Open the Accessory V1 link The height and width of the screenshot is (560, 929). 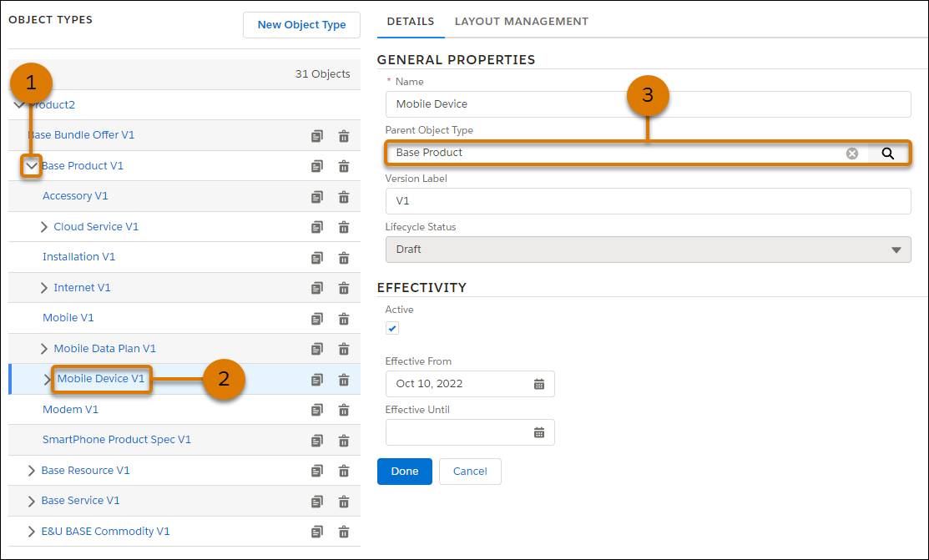pos(75,196)
